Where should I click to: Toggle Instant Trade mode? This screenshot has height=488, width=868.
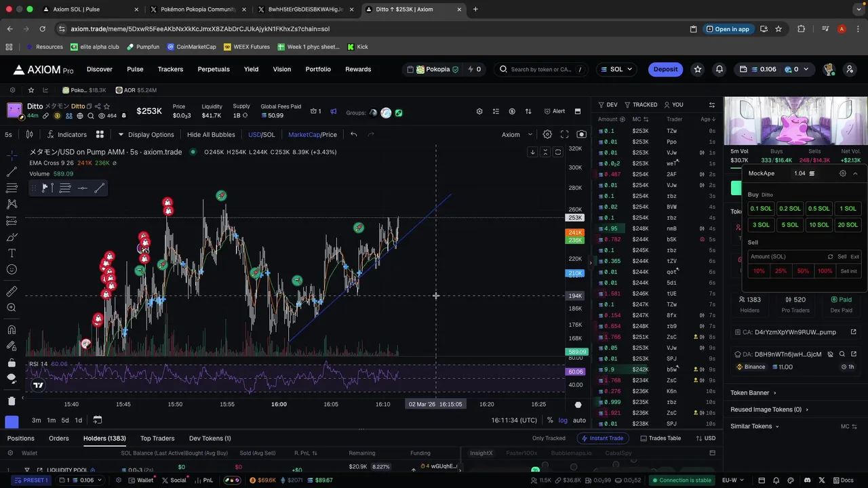(x=602, y=439)
